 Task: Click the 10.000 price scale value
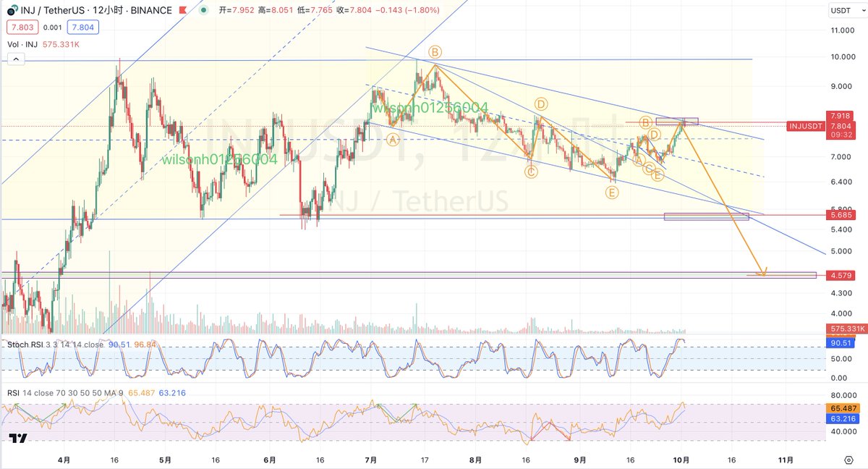pos(843,56)
